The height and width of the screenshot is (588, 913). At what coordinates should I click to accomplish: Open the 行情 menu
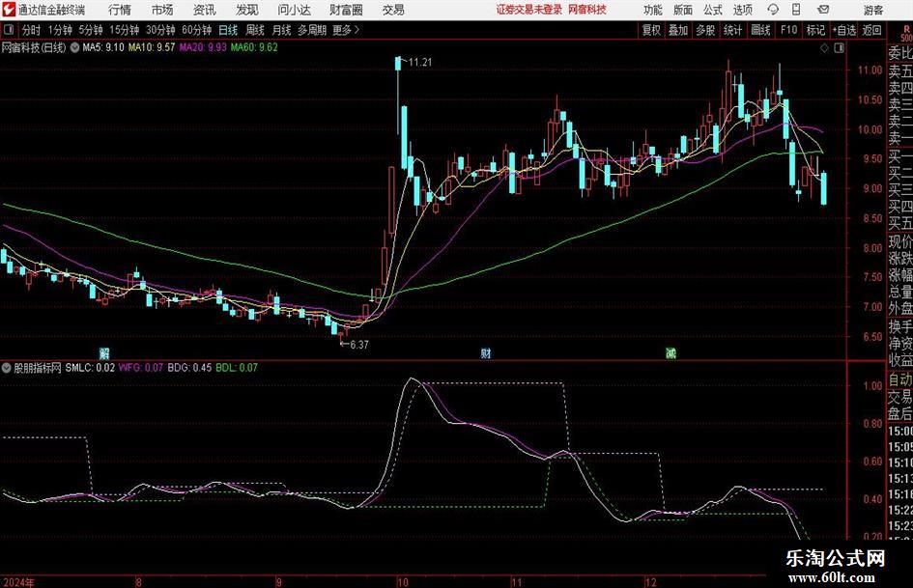(x=120, y=10)
